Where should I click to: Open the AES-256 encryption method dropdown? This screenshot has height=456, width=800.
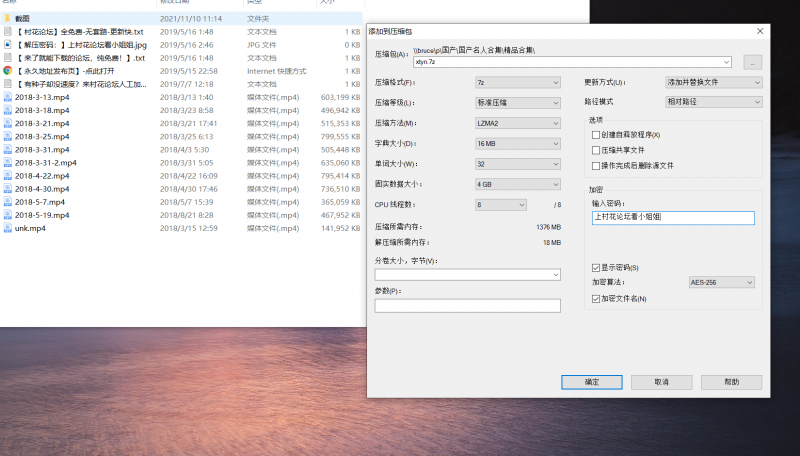click(x=720, y=283)
